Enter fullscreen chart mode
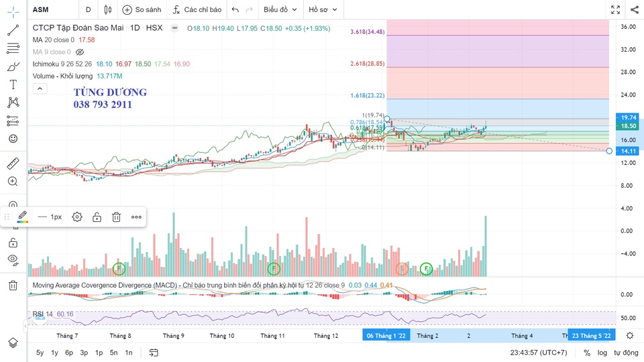644x362 pixels. click(x=615, y=9)
